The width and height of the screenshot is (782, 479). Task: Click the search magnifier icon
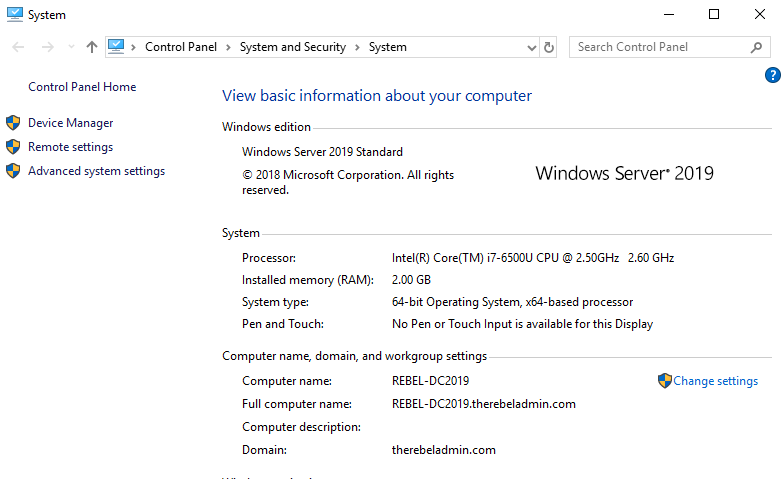click(757, 47)
